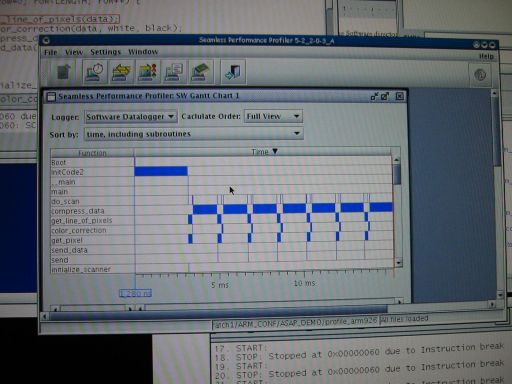
Task: Click the toolbar icon with the clock
Action: pos(95,72)
